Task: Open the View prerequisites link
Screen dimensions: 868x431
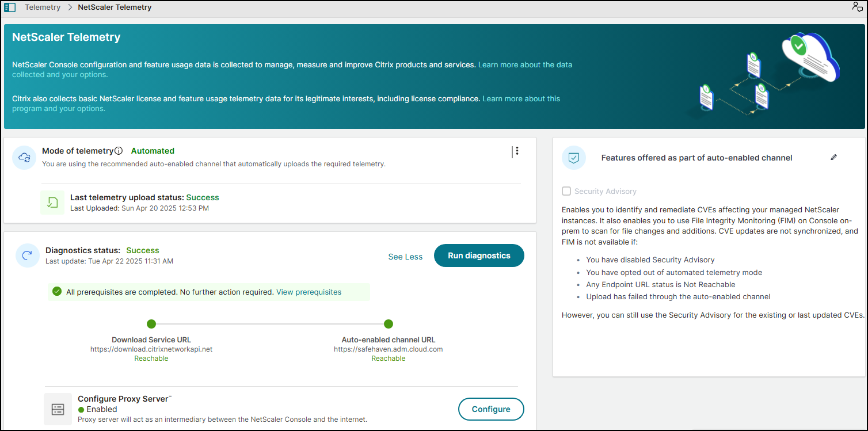Action: [x=309, y=292]
